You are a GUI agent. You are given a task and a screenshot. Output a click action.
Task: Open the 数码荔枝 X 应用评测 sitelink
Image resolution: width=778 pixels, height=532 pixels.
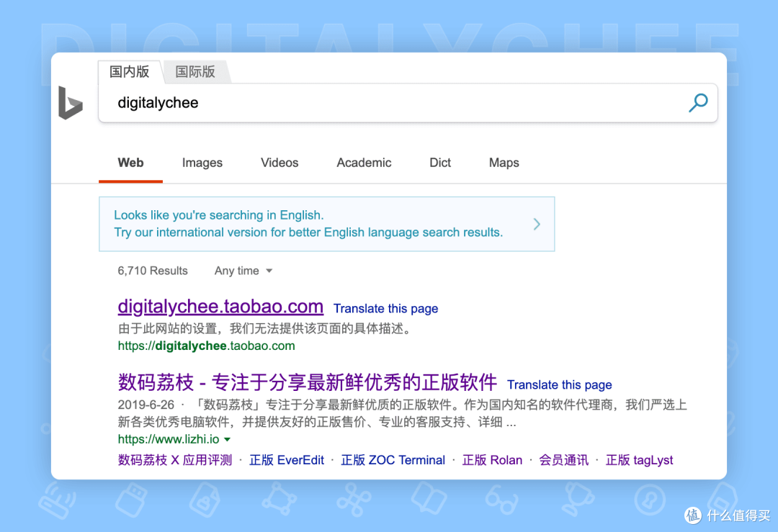(x=174, y=460)
